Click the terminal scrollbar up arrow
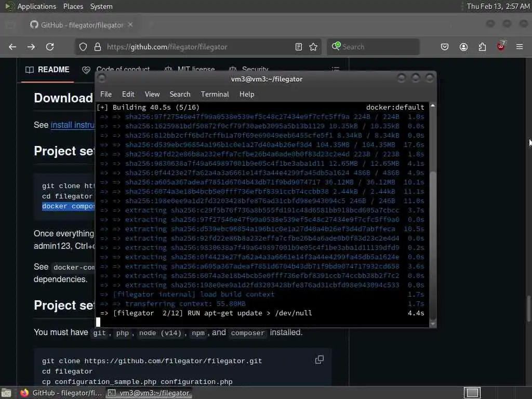Viewport: 532px width, 399px height. pyautogui.click(x=433, y=106)
